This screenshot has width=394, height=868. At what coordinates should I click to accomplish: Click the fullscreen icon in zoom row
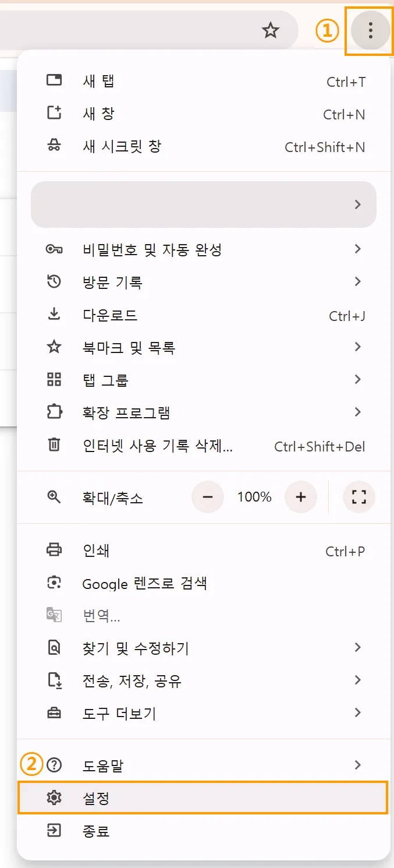[x=359, y=497]
